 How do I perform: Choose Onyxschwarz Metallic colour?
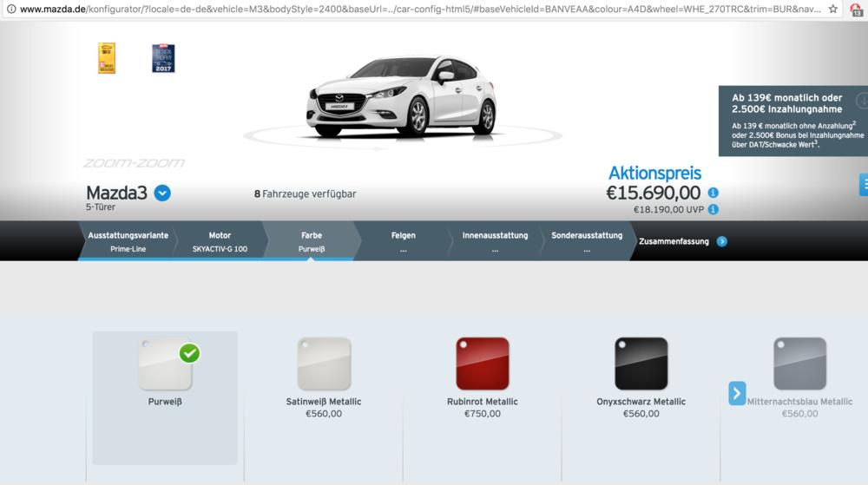pyautogui.click(x=641, y=364)
